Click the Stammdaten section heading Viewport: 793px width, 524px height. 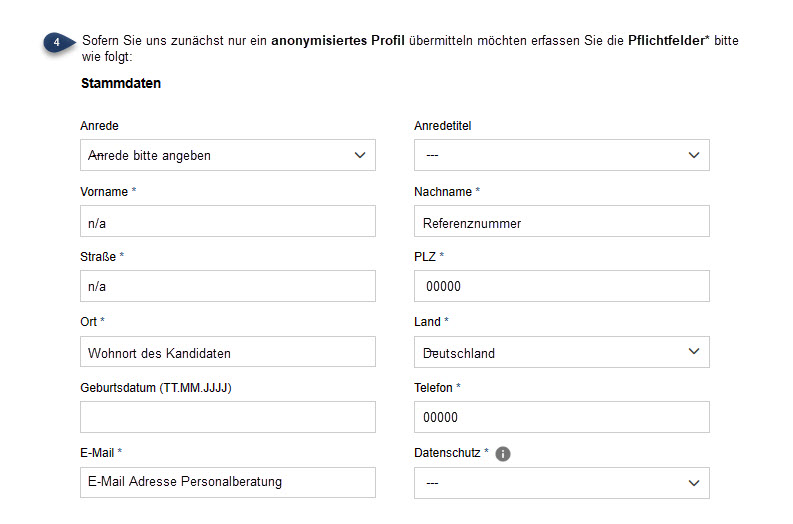[x=121, y=83]
